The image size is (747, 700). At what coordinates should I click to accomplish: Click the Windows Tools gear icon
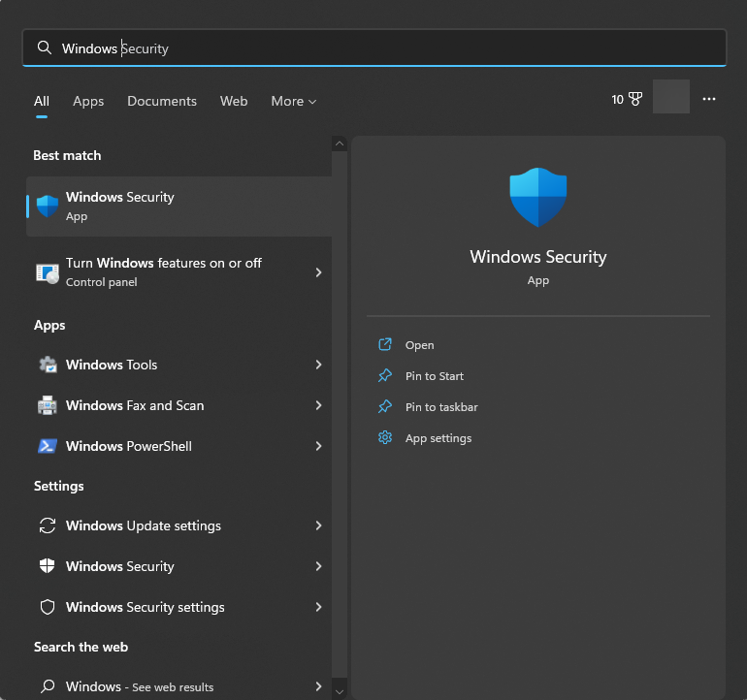point(47,365)
